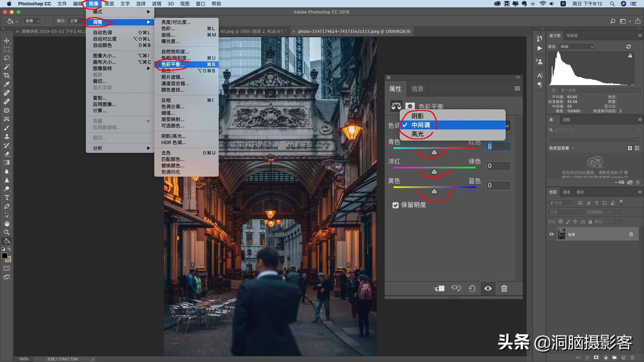Click the 洋红-绿色 value input field
This screenshot has height=362, width=644.
pyautogui.click(x=498, y=166)
